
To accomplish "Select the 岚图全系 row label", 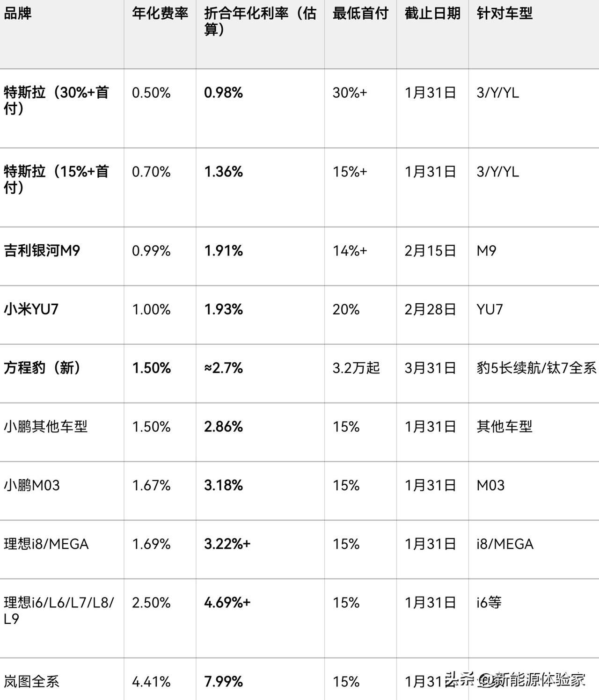I will pos(31,681).
